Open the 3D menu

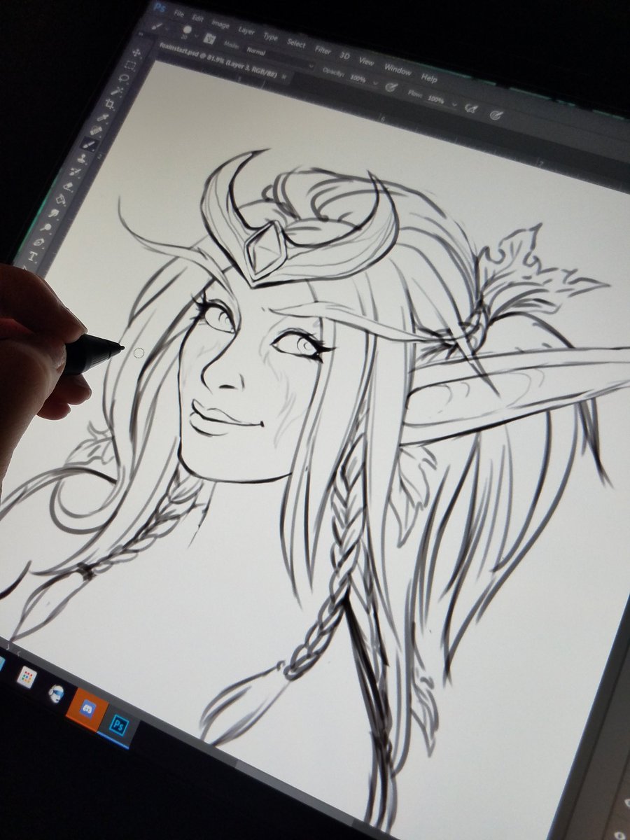pos(344,56)
